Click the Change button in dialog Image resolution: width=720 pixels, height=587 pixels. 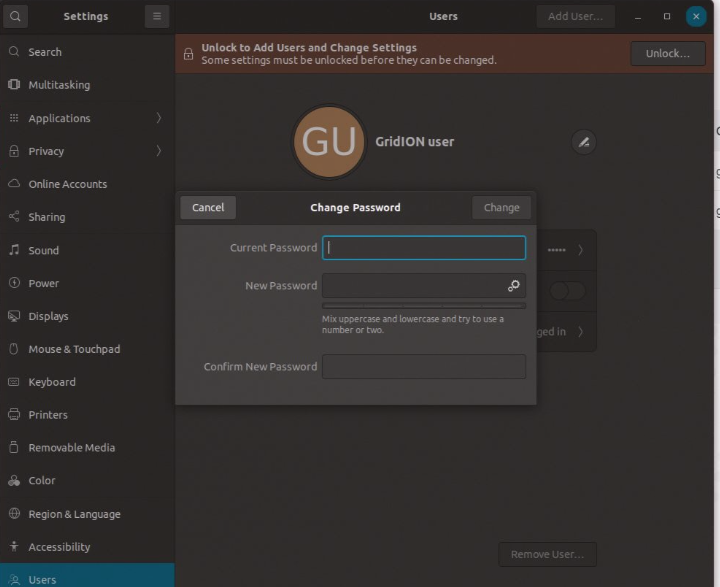[501, 208]
